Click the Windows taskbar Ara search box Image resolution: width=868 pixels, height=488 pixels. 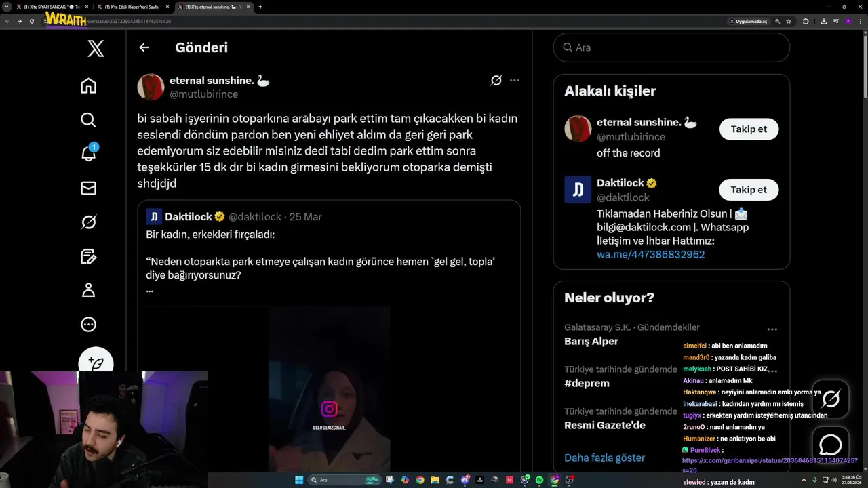(x=345, y=480)
